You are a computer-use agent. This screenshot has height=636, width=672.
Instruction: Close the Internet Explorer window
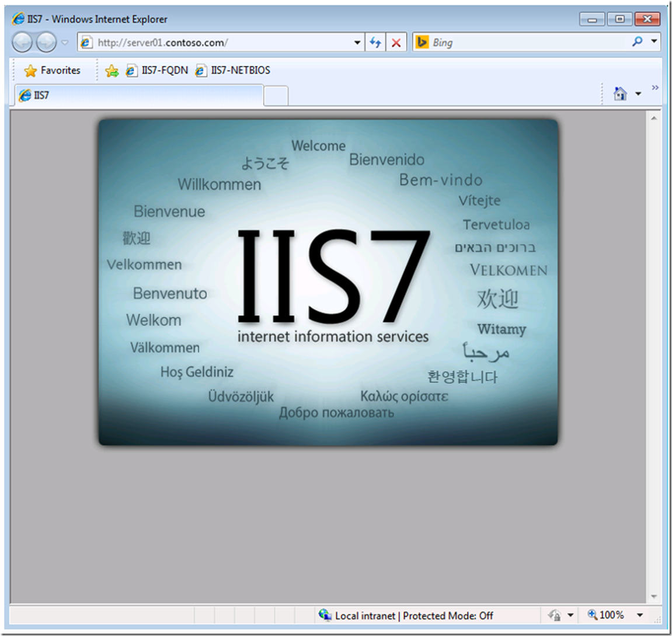(x=647, y=19)
